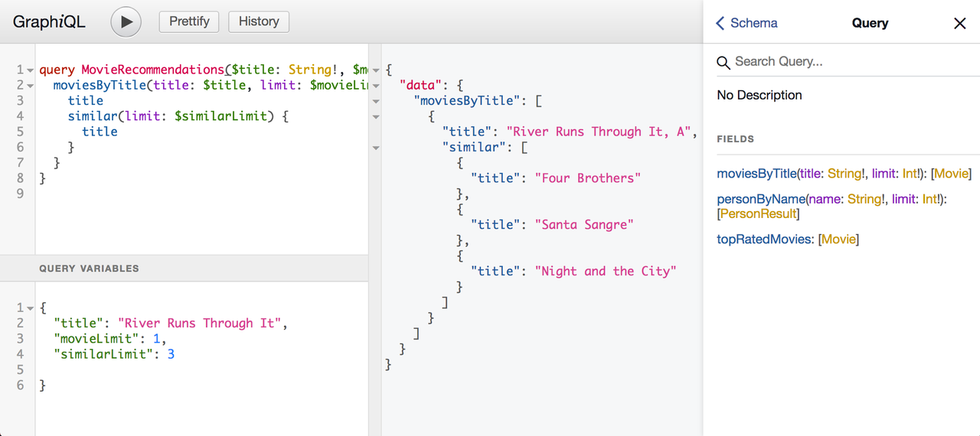Image resolution: width=980 pixels, height=436 pixels.
Task: Place cursor on the similarLimit variable value
Action: point(171,354)
